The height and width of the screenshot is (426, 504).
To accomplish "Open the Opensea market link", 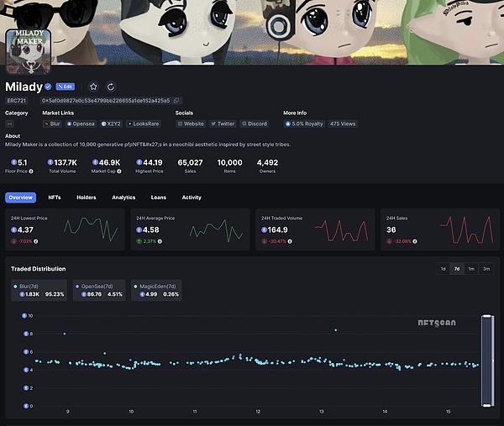I will 81,124.
